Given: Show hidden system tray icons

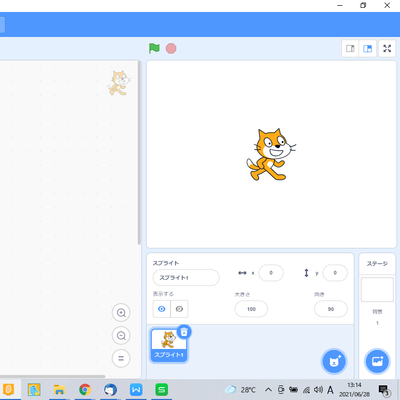Looking at the screenshot, I should [268, 389].
